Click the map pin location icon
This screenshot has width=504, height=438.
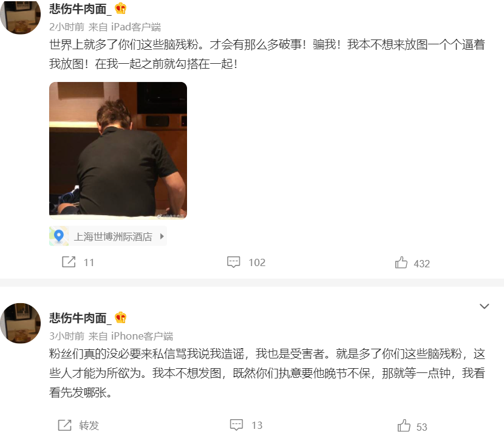[x=59, y=236]
